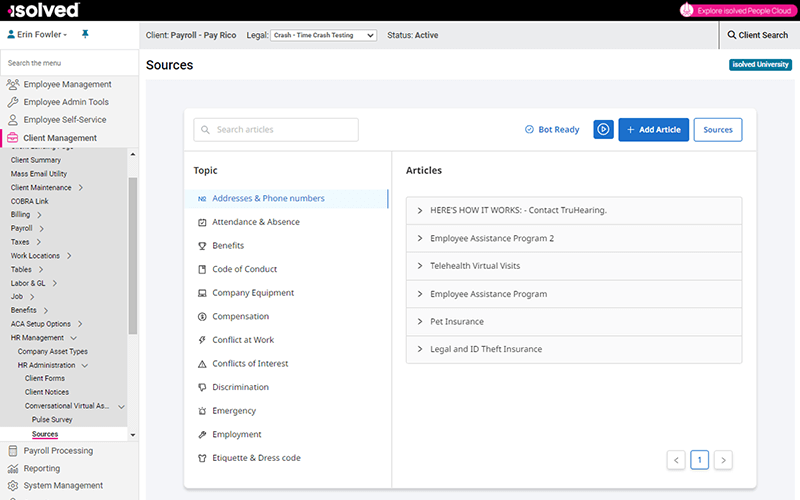The height and width of the screenshot is (500, 800).
Task: Open the Erin Fowler user menu
Action: [37, 34]
